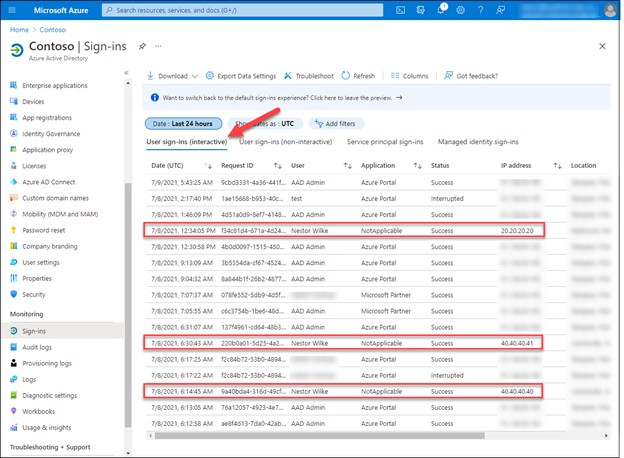The height and width of the screenshot is (458, 624).
Task: Open the Columns chooser
Action: [410, 76]
